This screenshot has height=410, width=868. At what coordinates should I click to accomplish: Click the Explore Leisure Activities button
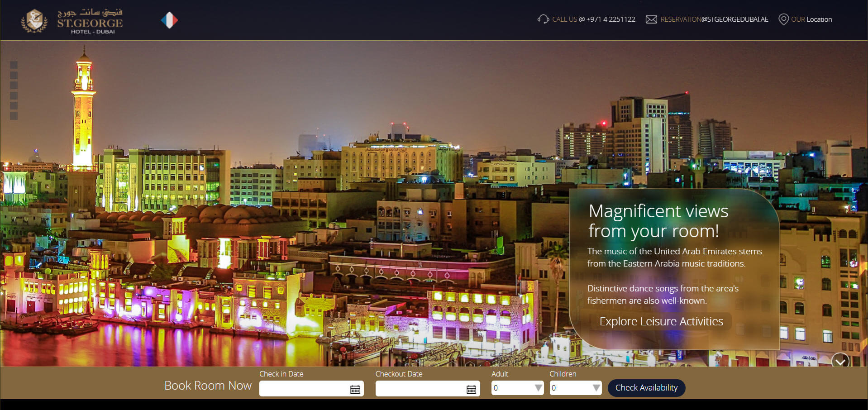[x=661, y=321]
